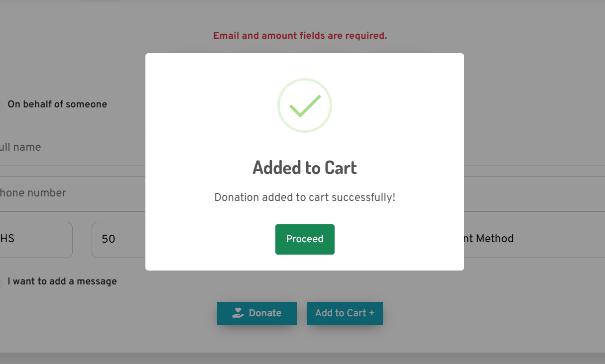Click the amount field showing 50

tap(118, 239)
